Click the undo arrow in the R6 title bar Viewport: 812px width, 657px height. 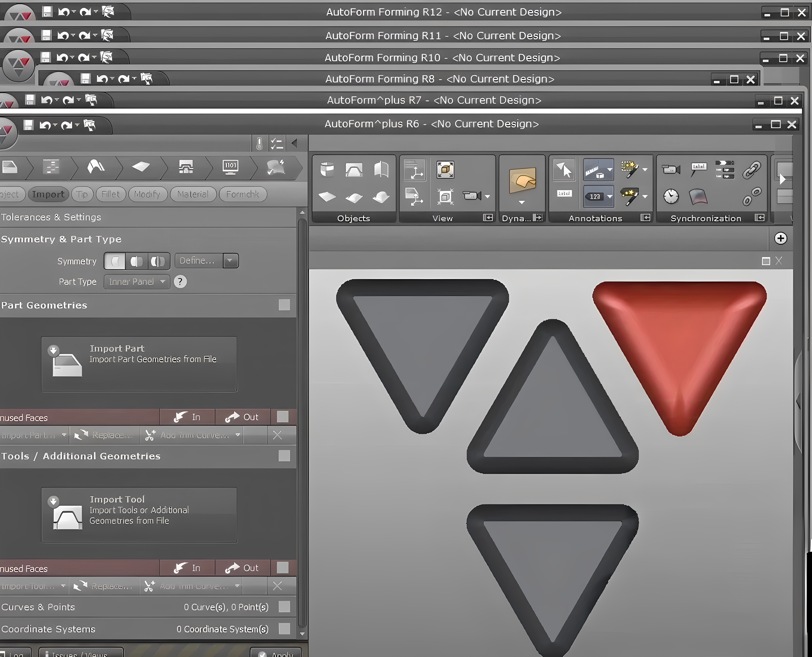coord(45,125)
